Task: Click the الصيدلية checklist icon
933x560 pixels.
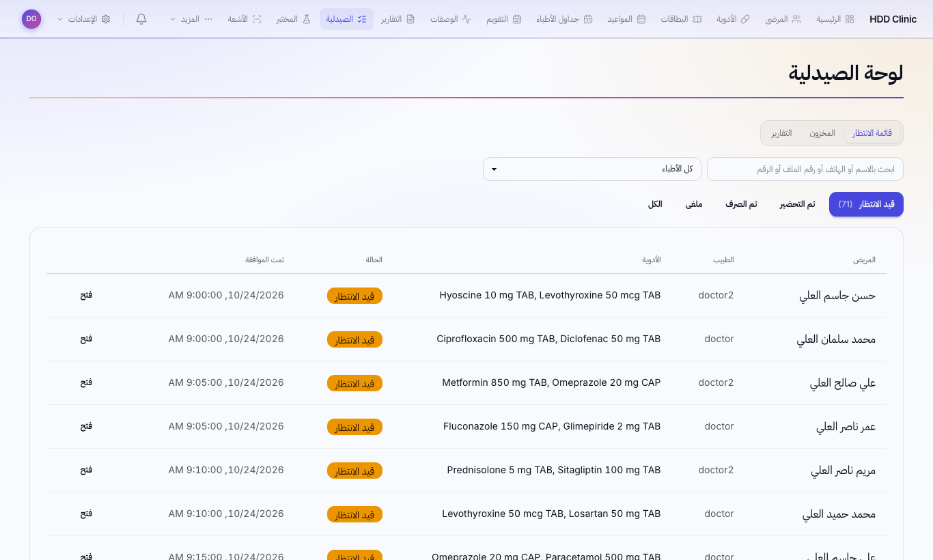Action: (x=362, y=19)
